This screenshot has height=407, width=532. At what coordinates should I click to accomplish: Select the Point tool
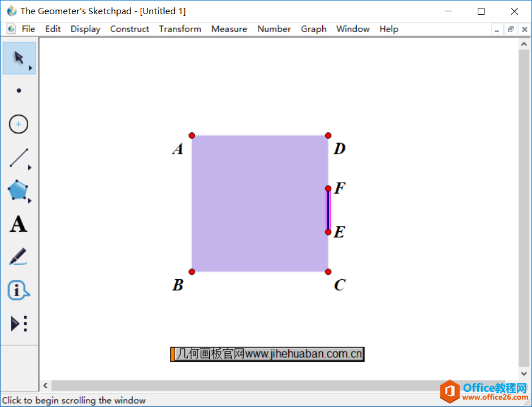click(x=19, y=90)
